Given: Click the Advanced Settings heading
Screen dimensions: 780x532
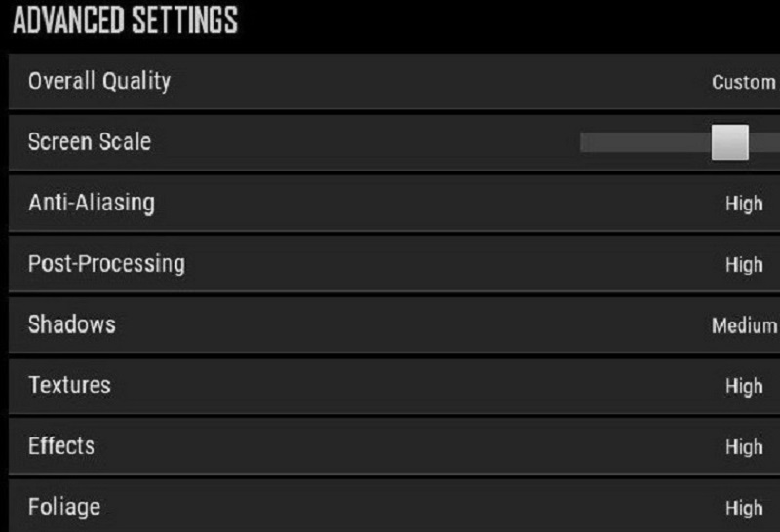Looking at the screenshot, I should (x=126, y=20).
